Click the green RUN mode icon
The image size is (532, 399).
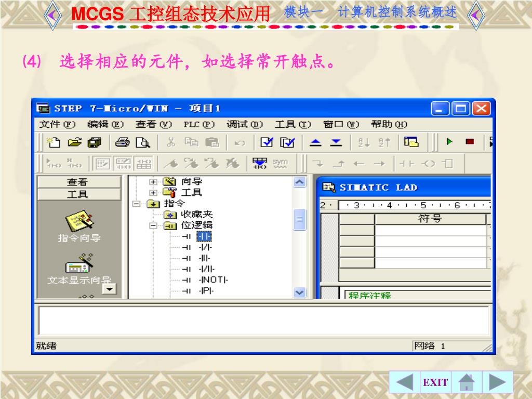pos(449,141)
